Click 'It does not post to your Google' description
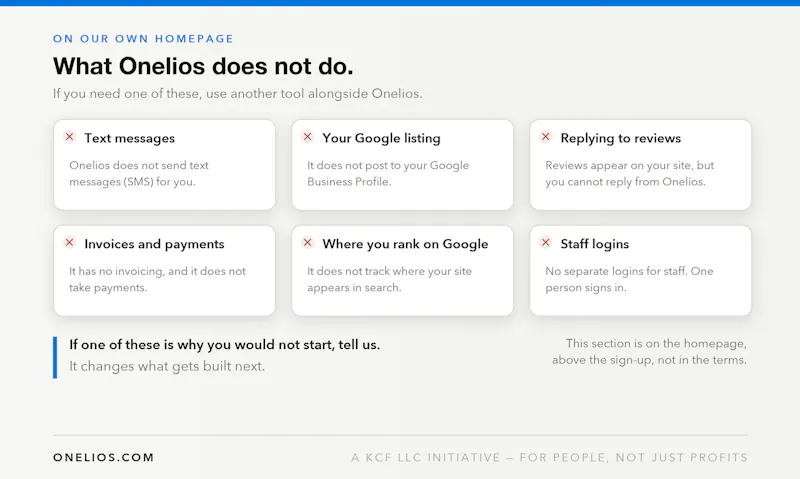Image resolution: width=800 pixels, height=479 pixels. tap(388, 173)
